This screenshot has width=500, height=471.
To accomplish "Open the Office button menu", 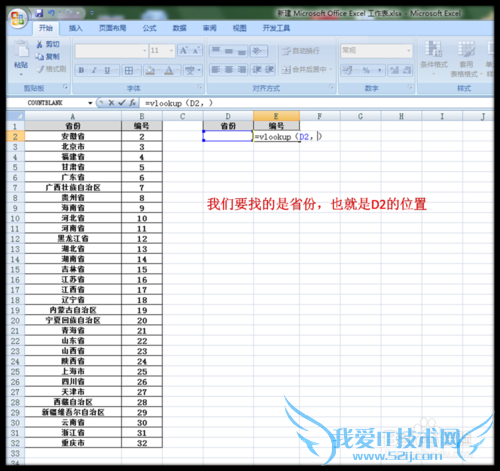I will tap(18, 18).
